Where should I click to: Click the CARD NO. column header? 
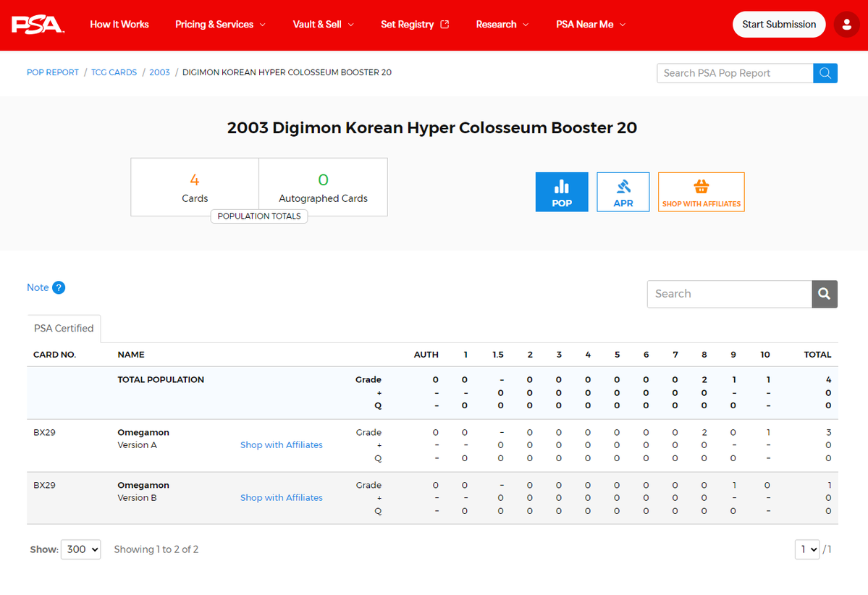54,355
